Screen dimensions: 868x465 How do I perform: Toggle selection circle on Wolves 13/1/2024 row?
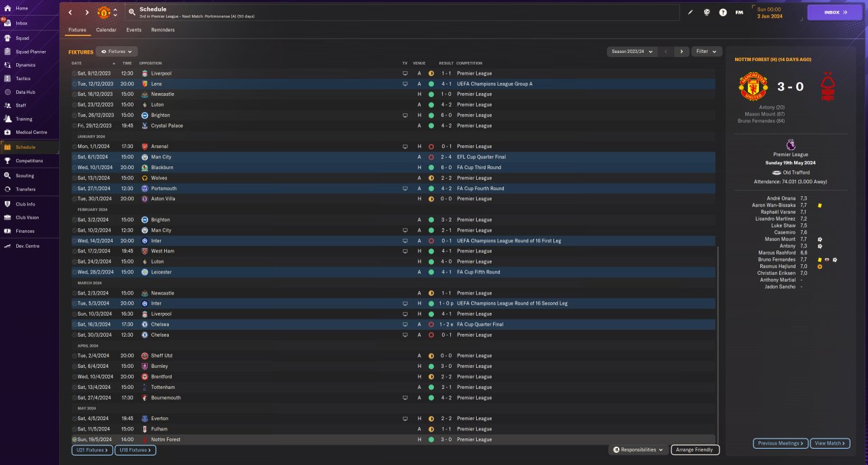[x=75, y=178]
